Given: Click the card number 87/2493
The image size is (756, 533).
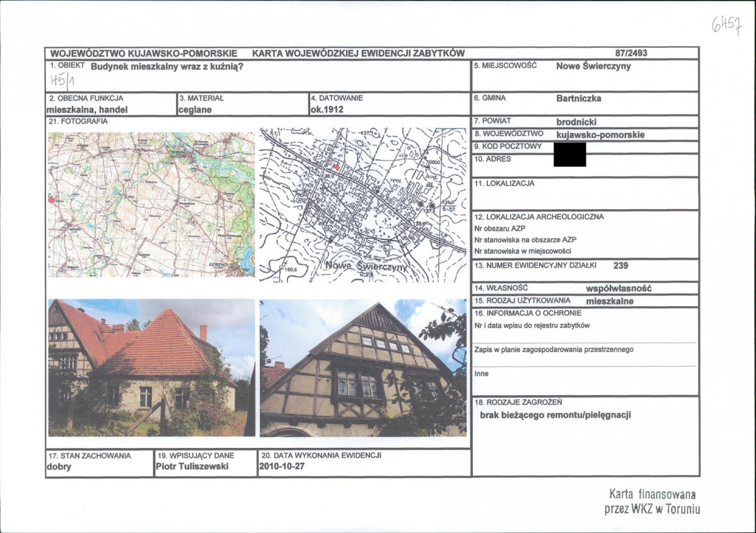Looking at the screenshot, I should pos(631,54).
